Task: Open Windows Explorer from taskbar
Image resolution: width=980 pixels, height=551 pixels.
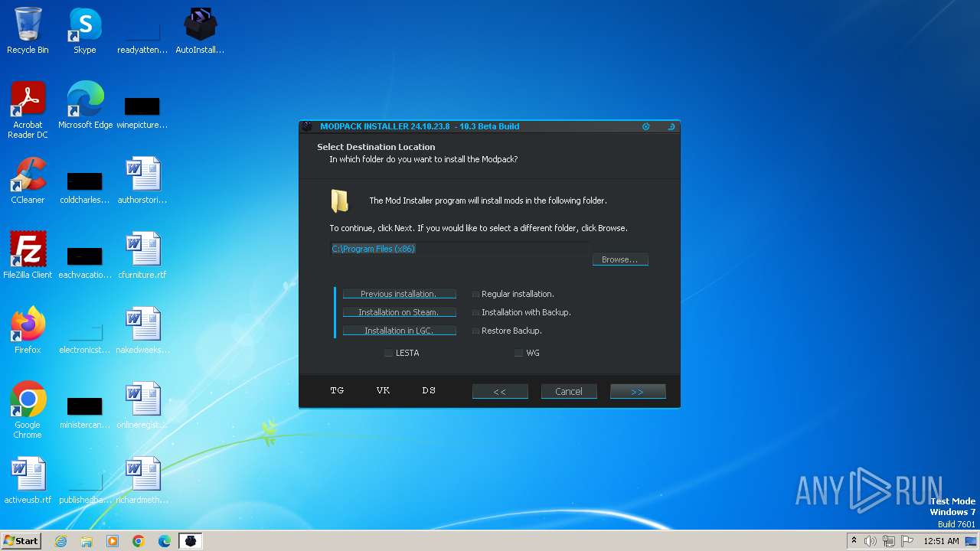Action: point(87,541)
